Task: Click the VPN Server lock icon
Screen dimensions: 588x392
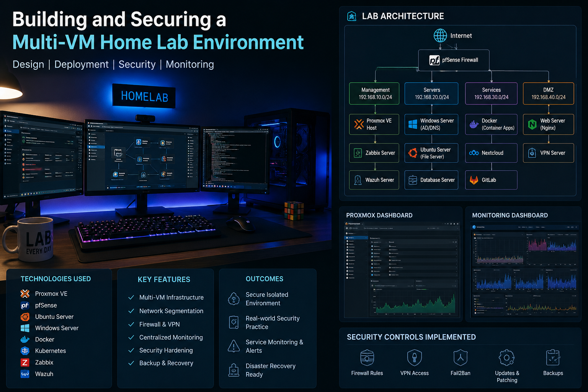Action: [532, 153]
